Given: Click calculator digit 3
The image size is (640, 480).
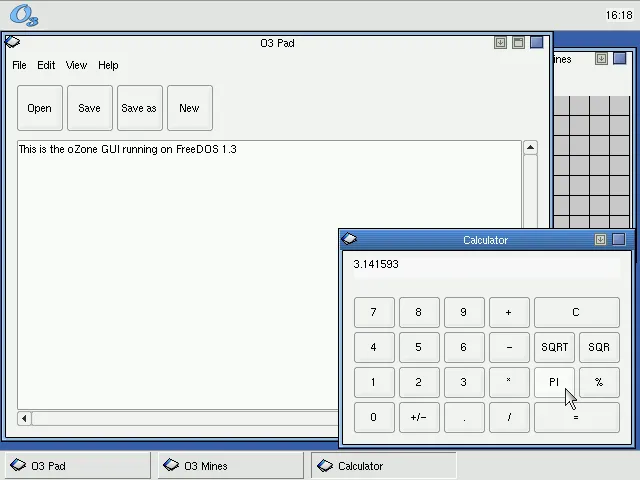Looking at the screenshot, I should 464,382.
